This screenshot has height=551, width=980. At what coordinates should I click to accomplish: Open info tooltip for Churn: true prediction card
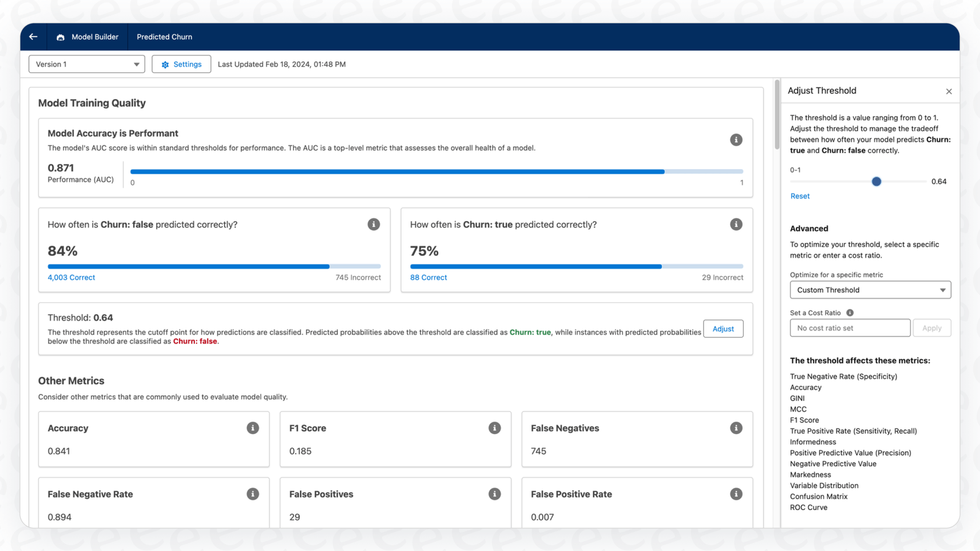(x=736, y=224)
